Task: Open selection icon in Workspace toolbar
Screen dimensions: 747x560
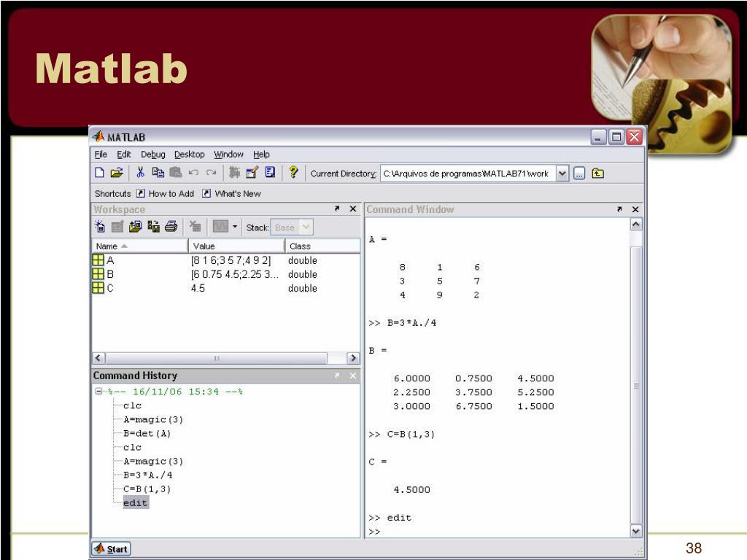Action: (x=117, y=227)
